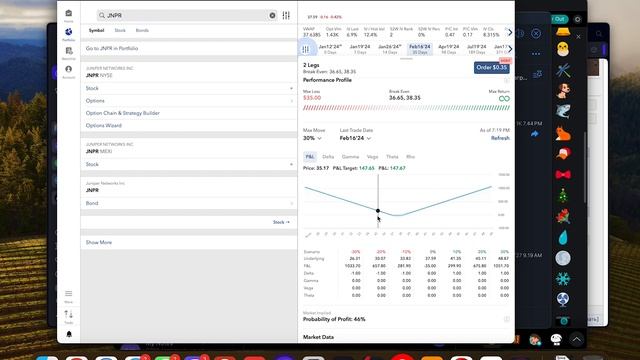
Task: Click the P&L chart marker dot
Action: coord(378,211)
